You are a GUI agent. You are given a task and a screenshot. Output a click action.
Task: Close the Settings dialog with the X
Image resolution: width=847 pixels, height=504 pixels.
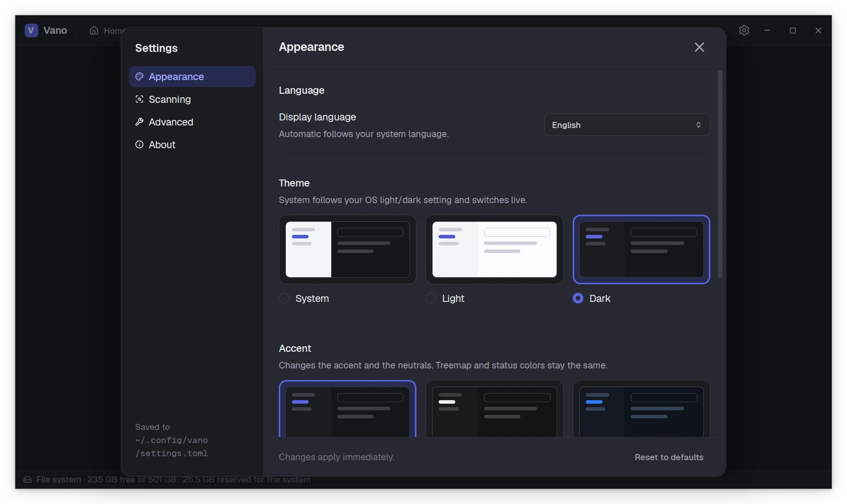699,47
